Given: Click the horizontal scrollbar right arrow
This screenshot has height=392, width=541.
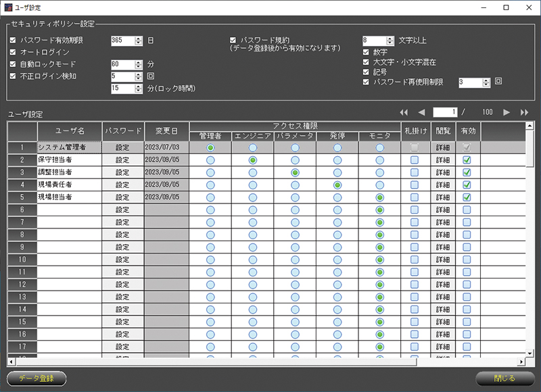Looking at the screenshot, I should 521,362.
